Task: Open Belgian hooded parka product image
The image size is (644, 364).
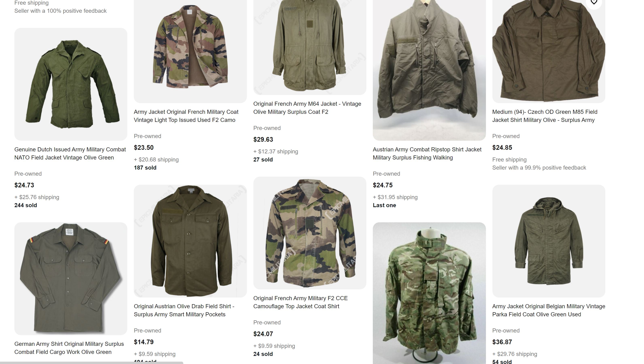Action: [549, 241]
